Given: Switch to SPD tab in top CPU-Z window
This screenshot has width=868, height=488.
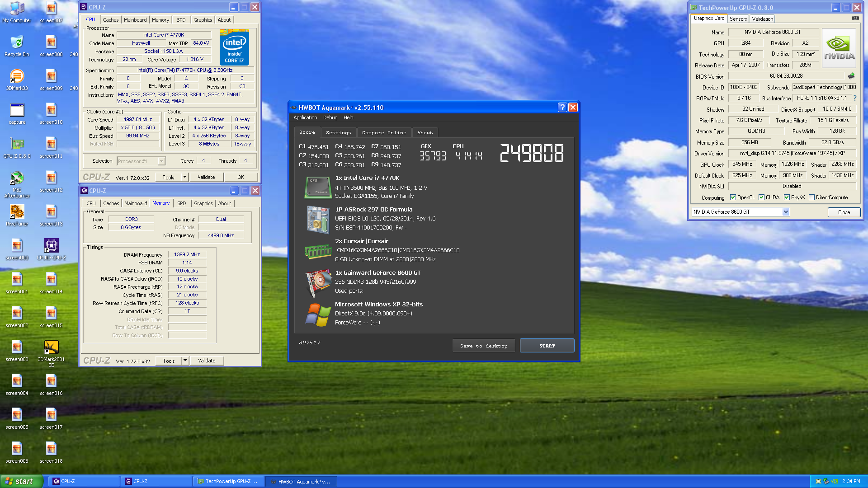Looking at the screenshot, I should 181,20.
